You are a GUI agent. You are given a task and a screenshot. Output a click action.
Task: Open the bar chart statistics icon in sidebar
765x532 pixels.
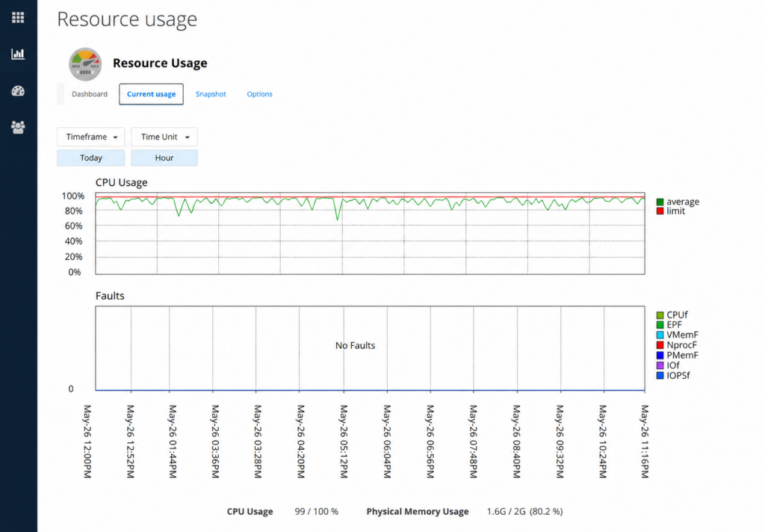click(18, 54)
